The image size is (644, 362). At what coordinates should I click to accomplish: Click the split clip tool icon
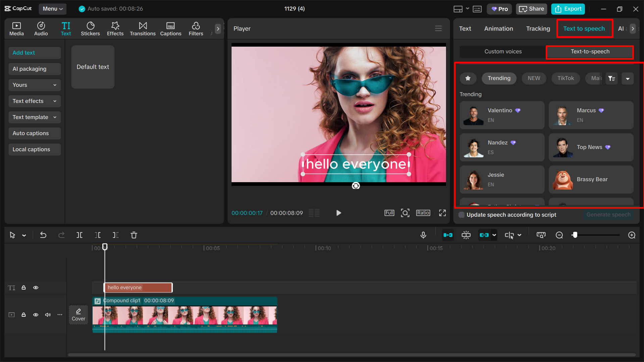coord(80,235)
